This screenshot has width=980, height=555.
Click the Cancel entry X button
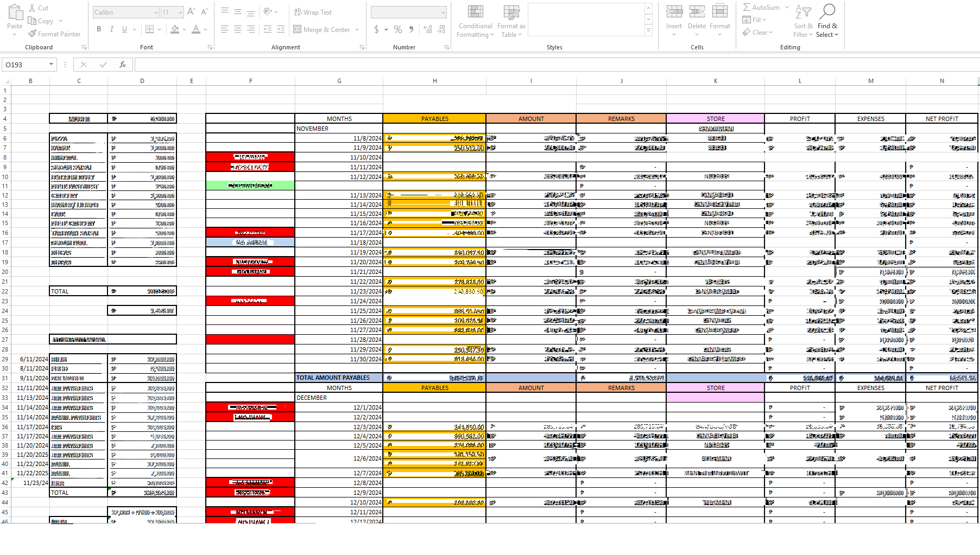[83, 65]
